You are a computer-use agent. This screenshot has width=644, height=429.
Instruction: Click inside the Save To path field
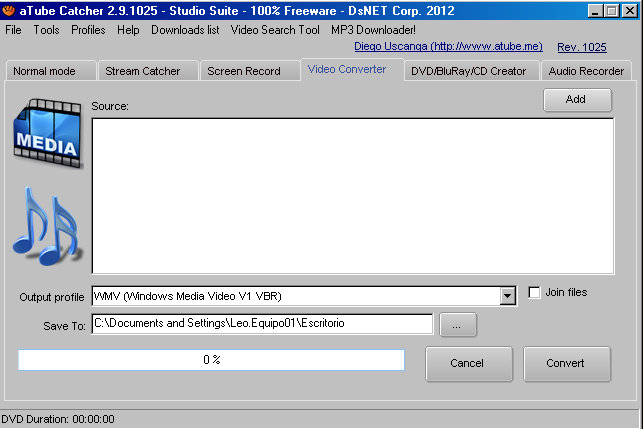click(x=262, y=324)
